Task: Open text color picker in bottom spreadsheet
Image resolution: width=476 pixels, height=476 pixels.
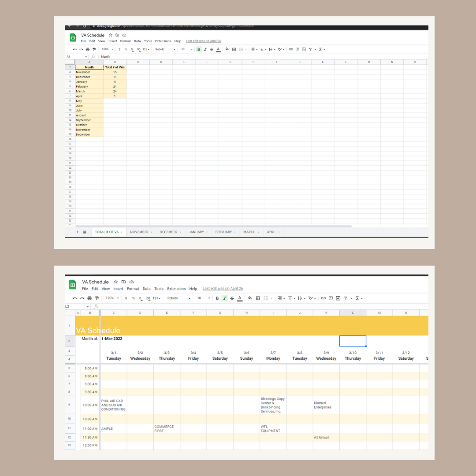Action: [x=240, y=298]
